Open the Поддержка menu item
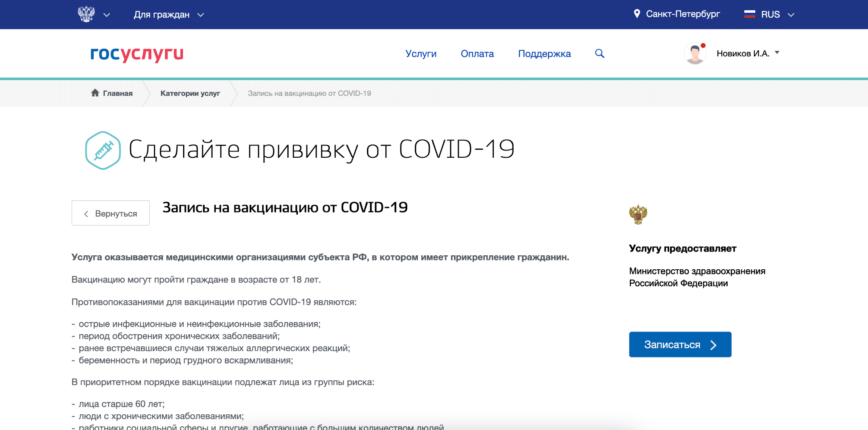Screen dimensions: 868x430 tap(544, 54)
